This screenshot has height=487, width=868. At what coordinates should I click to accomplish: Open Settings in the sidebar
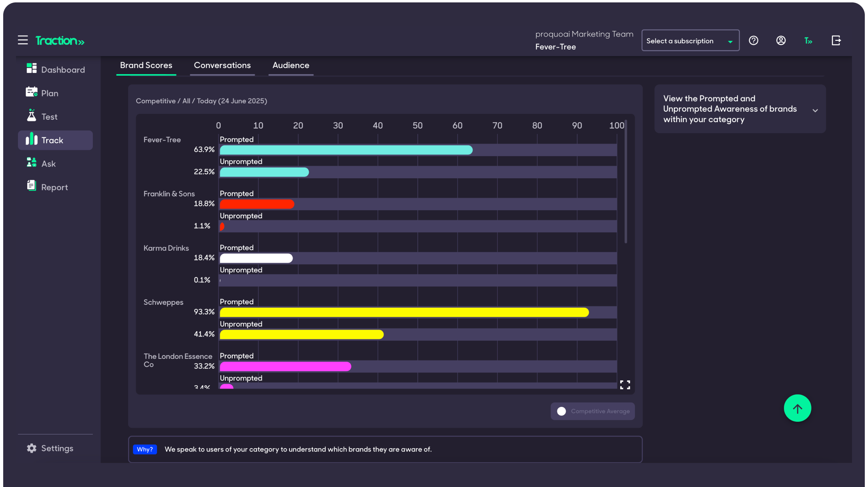(x=55, y=448)
